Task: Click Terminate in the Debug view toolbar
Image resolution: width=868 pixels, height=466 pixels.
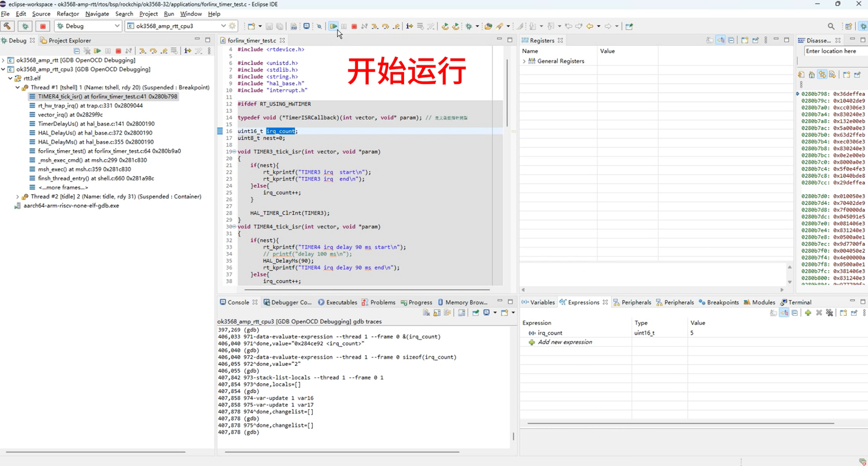Action: click(118, 51)
